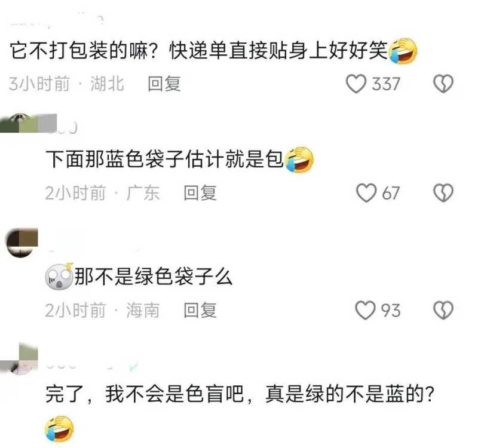The height and width of the screenshot is (448, 478).
Task: Like the Hainan comment with 93 likes
Action: (365, 310)
